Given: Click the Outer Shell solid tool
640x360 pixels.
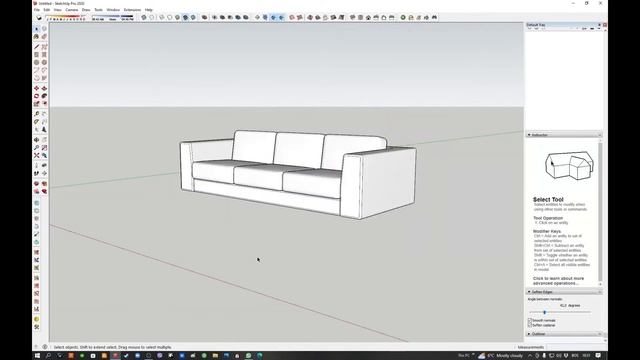Looking at the screenshot, I should tap(204, 18).
